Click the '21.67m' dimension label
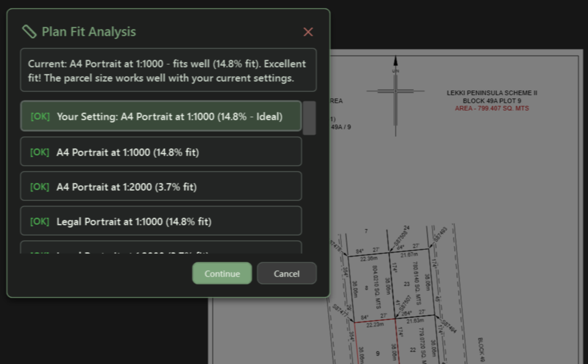 (x=408, y=254)
